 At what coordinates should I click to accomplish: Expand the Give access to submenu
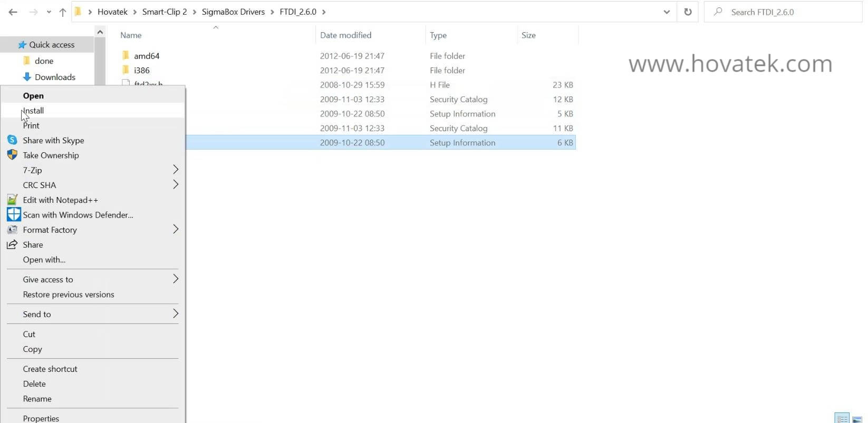176,279
